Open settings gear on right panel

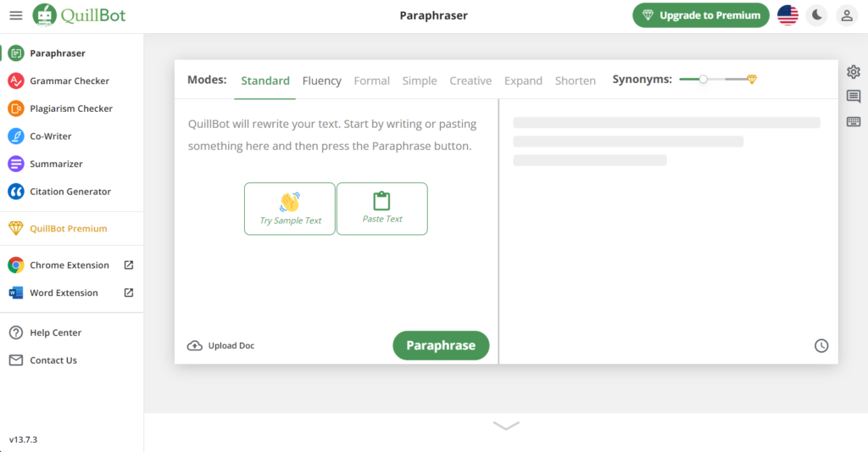(x=854, y=72)
